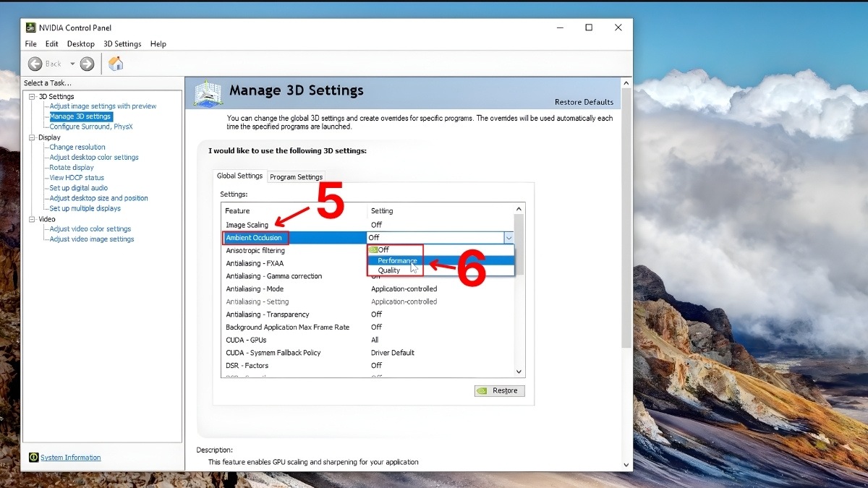The width and height of the screenshot is (868, 488).
Task: Click settings list scrollbar down arrow
Action: (519, 372)
